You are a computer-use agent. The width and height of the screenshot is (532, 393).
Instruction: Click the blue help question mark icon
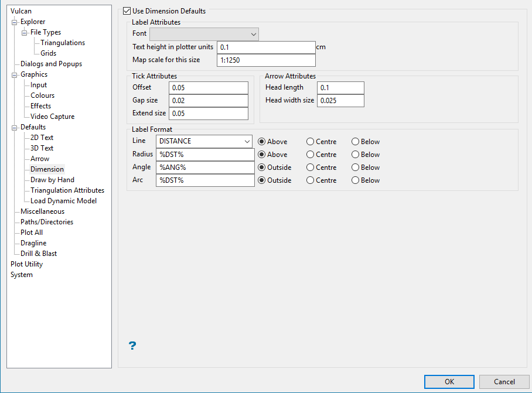click(x=132, y=346)
